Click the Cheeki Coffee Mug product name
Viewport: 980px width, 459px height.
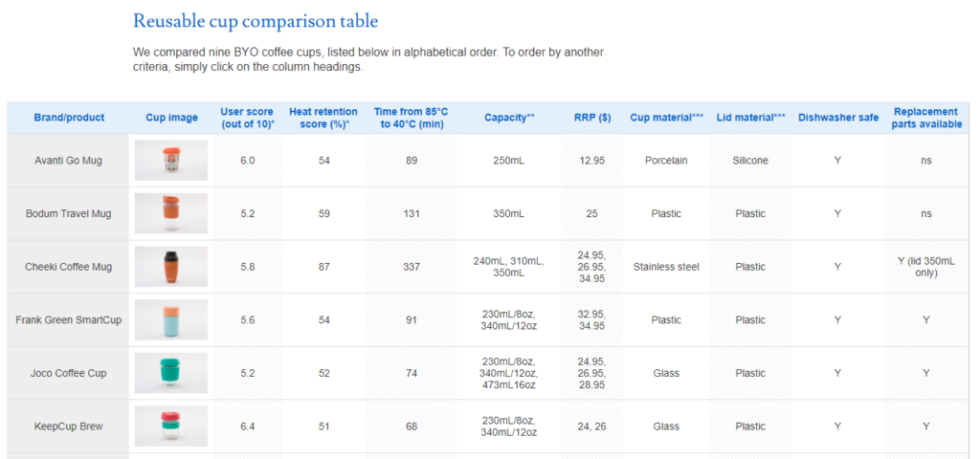click(x=69, y=267)
